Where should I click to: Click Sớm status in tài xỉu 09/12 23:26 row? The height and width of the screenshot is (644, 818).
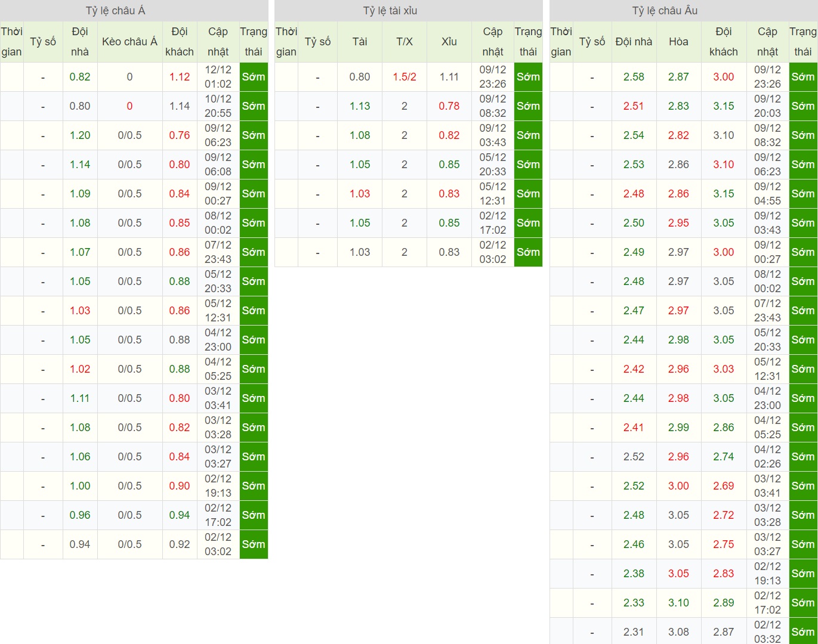[528, 77]
